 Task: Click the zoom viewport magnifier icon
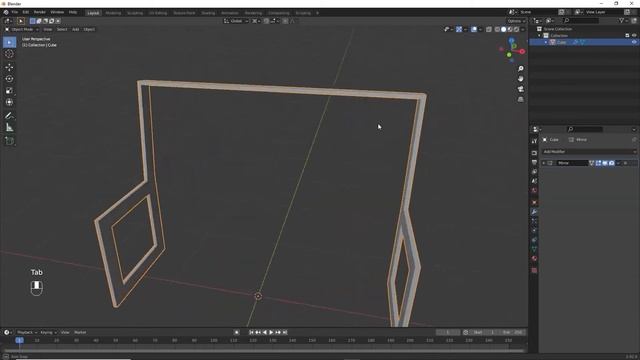[x=520, y=69]
